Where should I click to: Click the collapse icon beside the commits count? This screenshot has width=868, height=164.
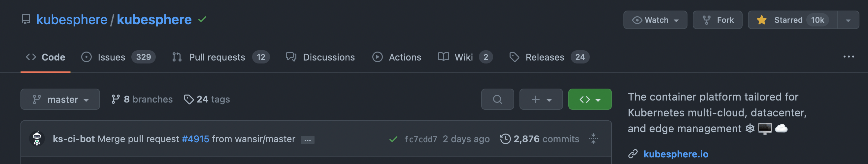(x=593, y=139)
